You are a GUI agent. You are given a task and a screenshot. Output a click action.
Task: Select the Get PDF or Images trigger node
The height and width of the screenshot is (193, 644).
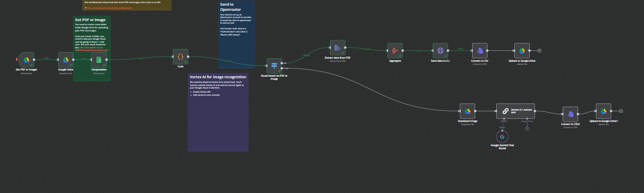pyautogui.click(x=26, y=59)
